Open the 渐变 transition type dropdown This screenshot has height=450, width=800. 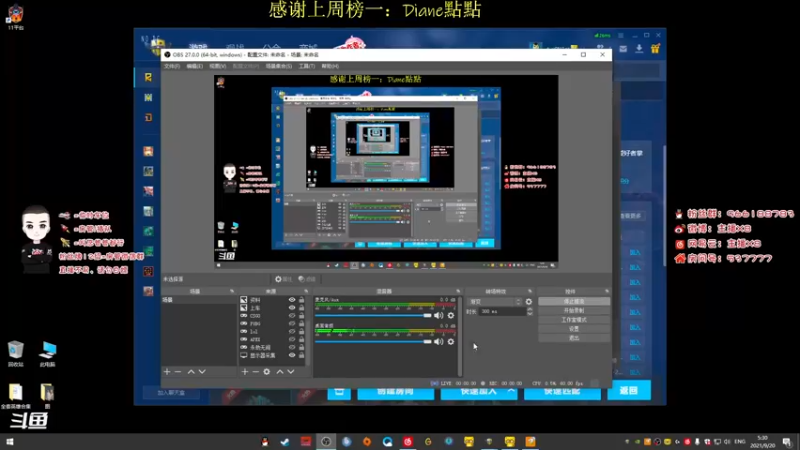(494, 302)
